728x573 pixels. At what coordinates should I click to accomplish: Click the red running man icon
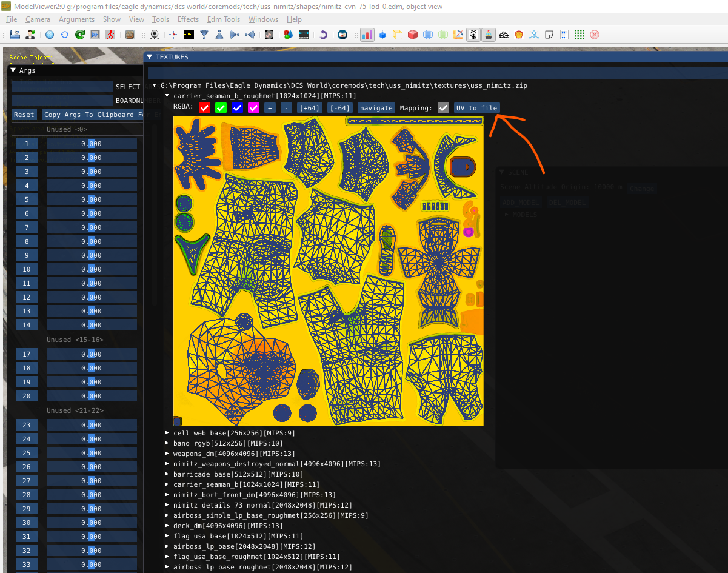[x=110, y=35]
